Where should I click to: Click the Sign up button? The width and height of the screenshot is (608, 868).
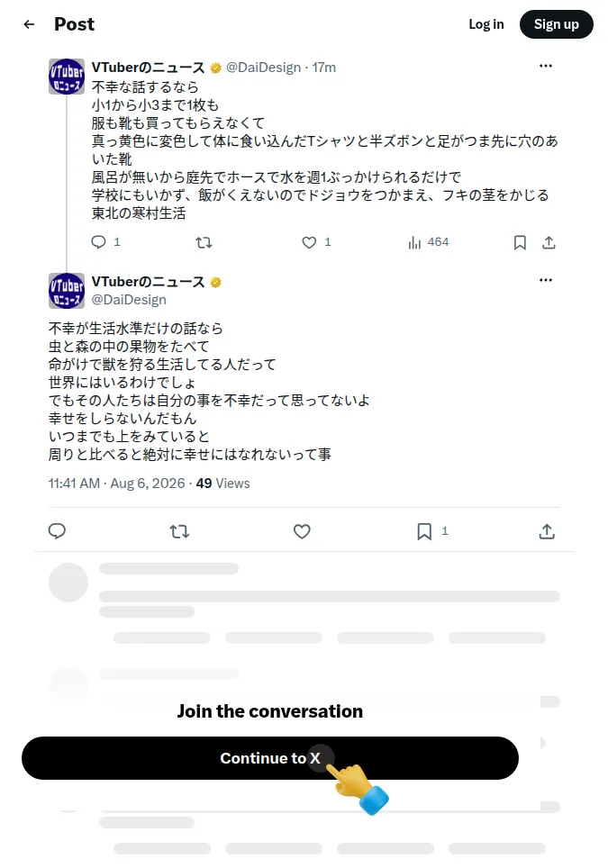pyautogui.click(x=556, y=24)
